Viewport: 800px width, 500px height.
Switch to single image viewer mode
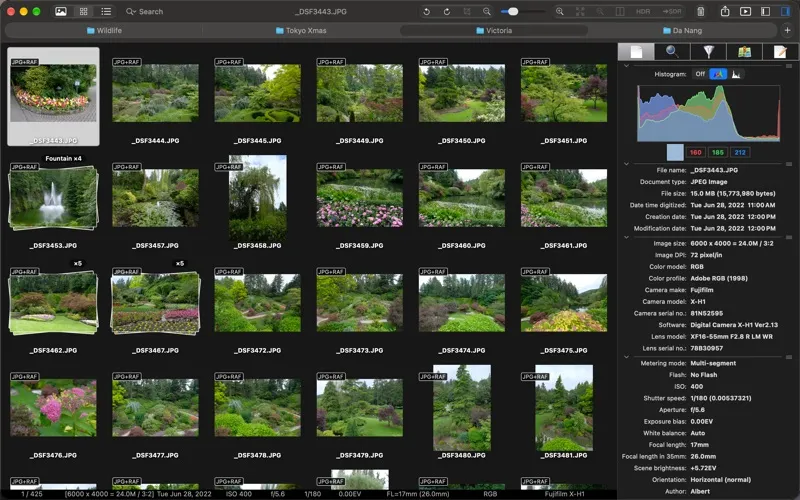[61, 11]
